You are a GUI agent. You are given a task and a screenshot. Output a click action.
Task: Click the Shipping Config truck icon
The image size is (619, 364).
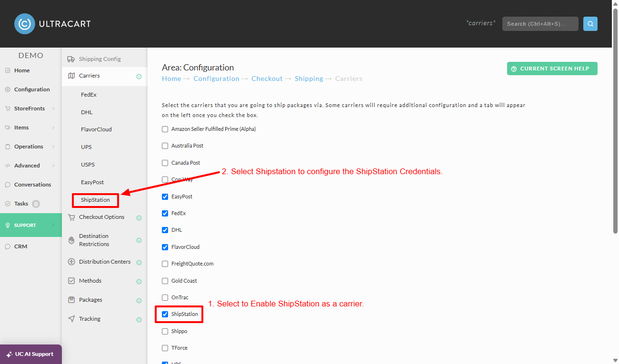71,59
